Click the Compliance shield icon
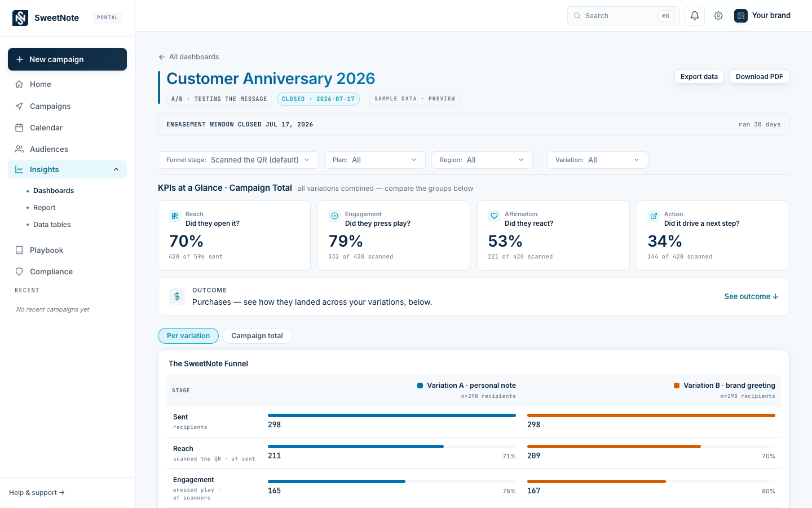812x508 pixels. point(19,271)
